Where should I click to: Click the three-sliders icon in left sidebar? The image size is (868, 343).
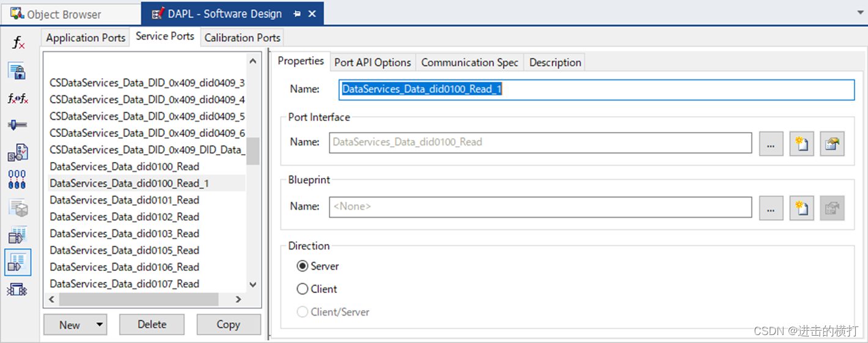(x=17, y=179)
